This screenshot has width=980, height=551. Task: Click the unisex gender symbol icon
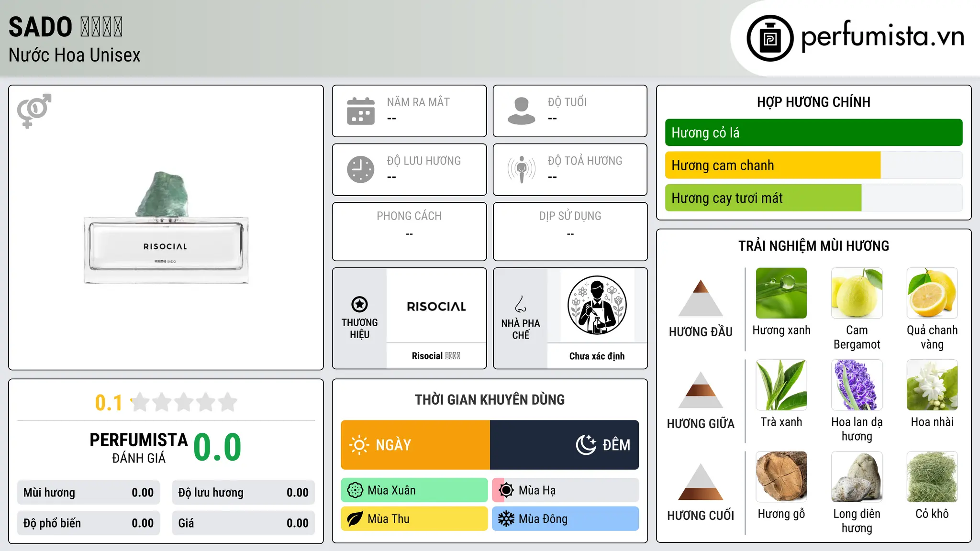[34, 110]
